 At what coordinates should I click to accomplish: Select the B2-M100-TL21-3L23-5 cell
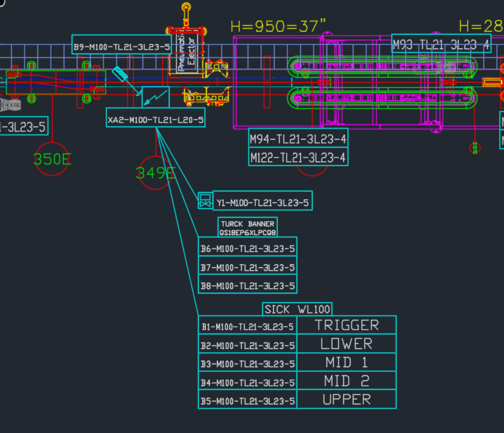[248, 344]
